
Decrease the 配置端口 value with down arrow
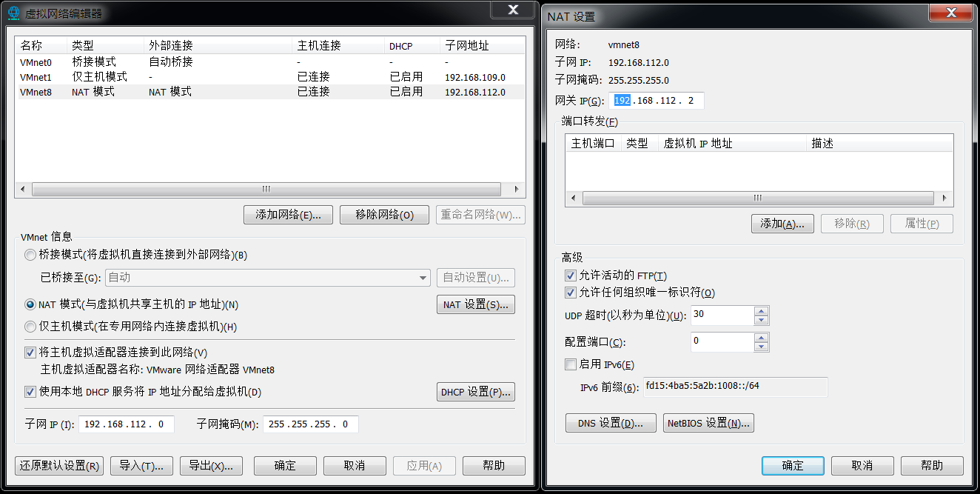click(x=761, y=347)
